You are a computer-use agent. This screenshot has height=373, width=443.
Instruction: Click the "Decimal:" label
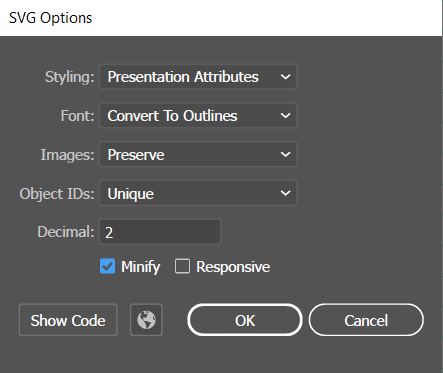tap(66, 232)
